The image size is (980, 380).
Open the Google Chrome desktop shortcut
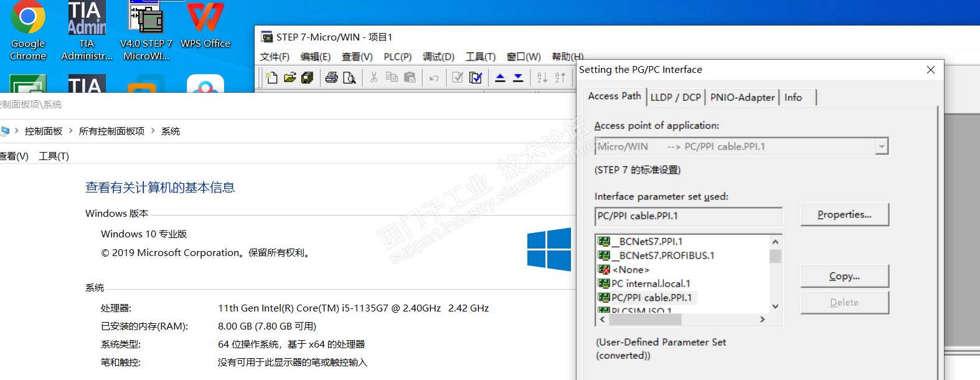pos(28,31)
